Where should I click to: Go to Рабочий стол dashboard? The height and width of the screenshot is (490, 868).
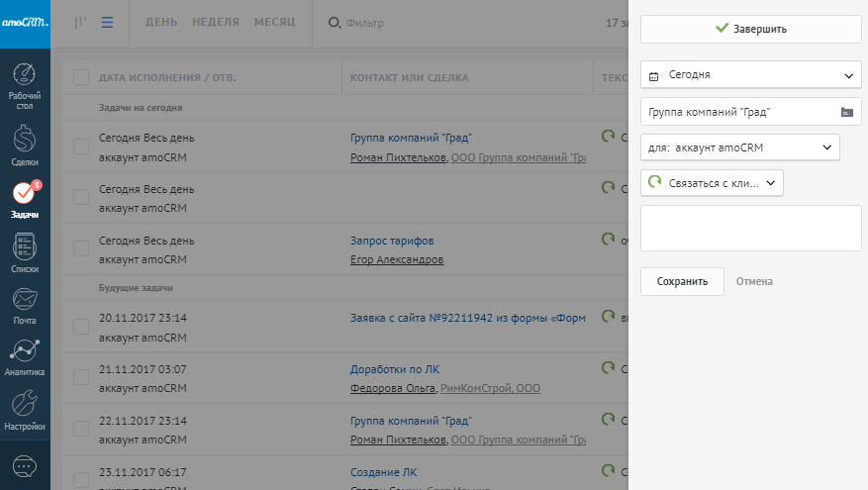pos(25,86)
